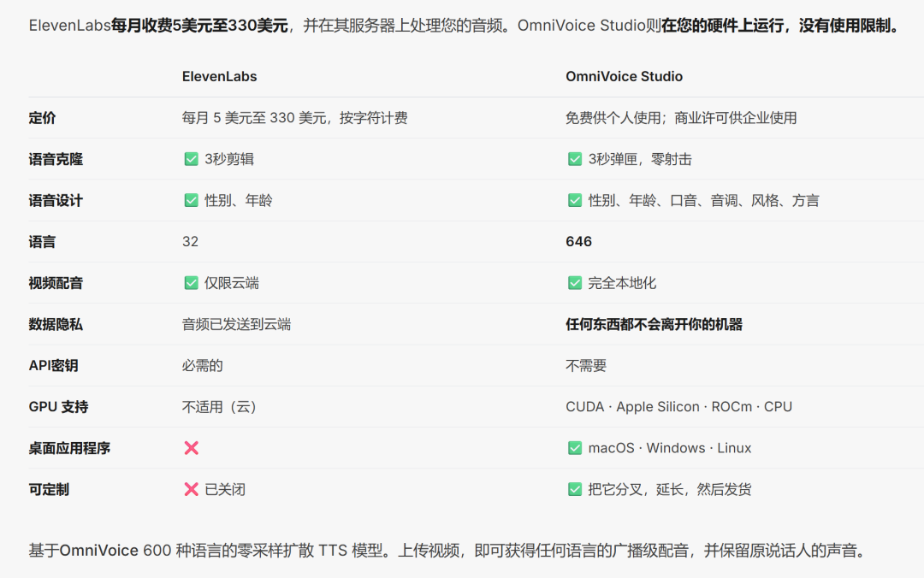The width and height of the screenshot is (924, 578).
Task: Click text 3秒剪辑
Action: pyautogui.click(x=229, y=159)
